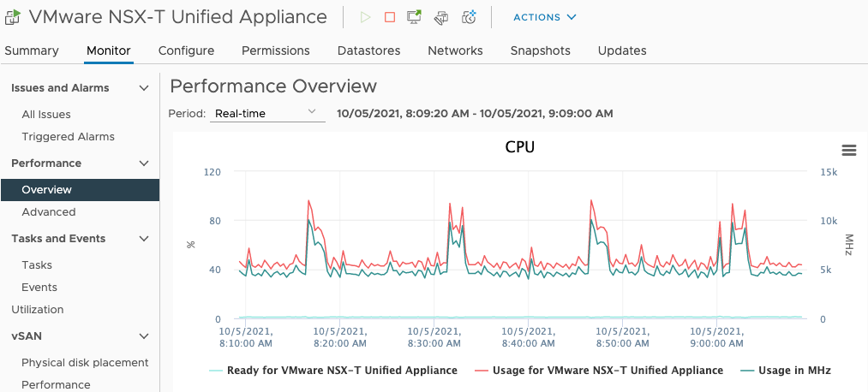Click the 15k right axis label
The width and height of the screenshot is (868, 392).
tap(829, 172)
